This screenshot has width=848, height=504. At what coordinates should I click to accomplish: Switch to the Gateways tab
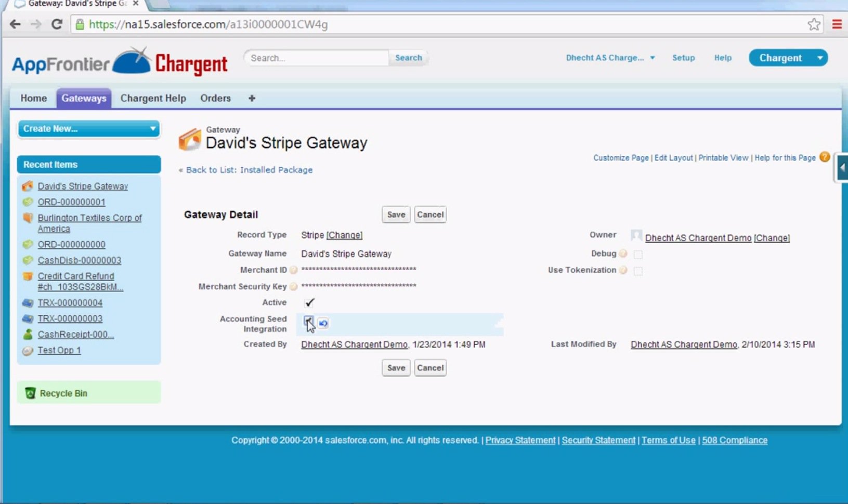coord(84,98)
